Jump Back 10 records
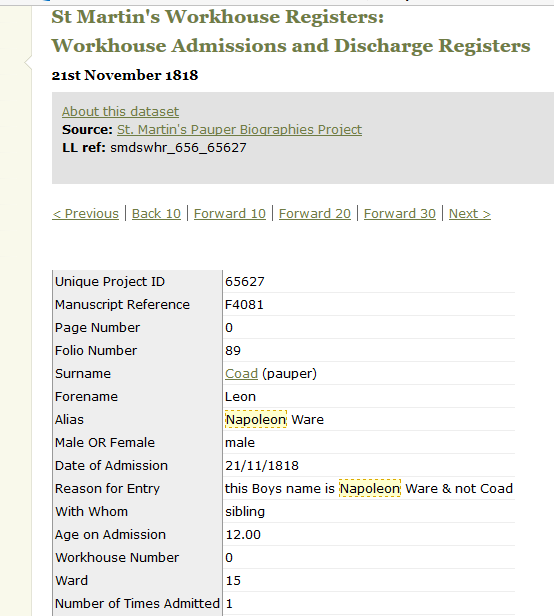The height and width of the screenshot is (616, 554). tap(156, 214)
